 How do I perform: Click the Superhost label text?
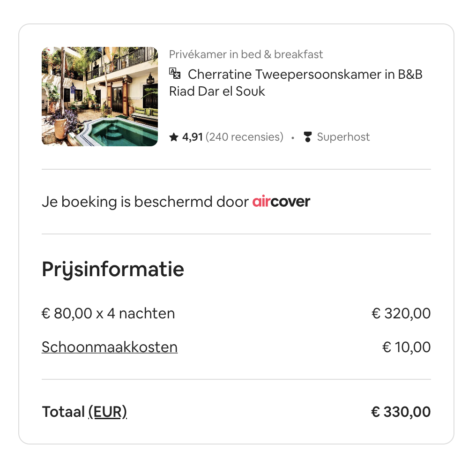click(343, 137)
